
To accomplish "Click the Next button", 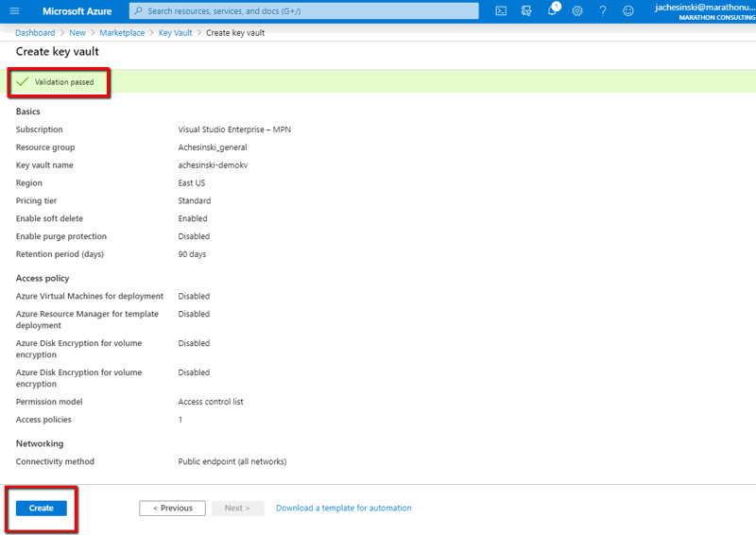I will coord(237,509).
